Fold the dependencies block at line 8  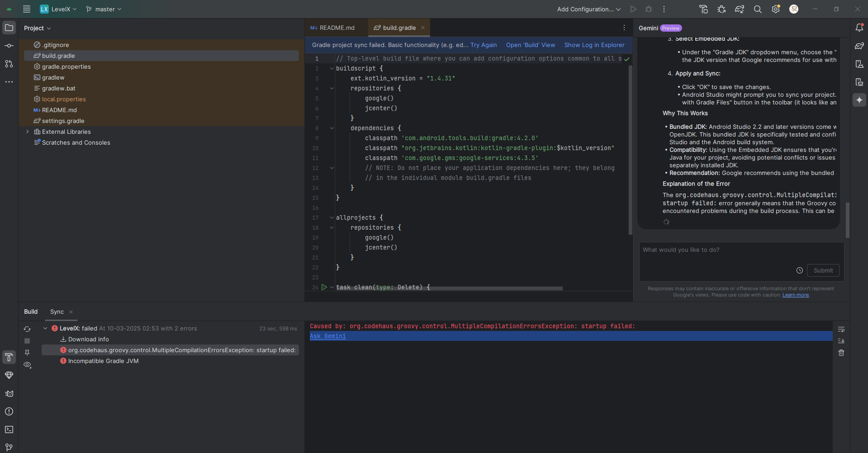[332, 128]
